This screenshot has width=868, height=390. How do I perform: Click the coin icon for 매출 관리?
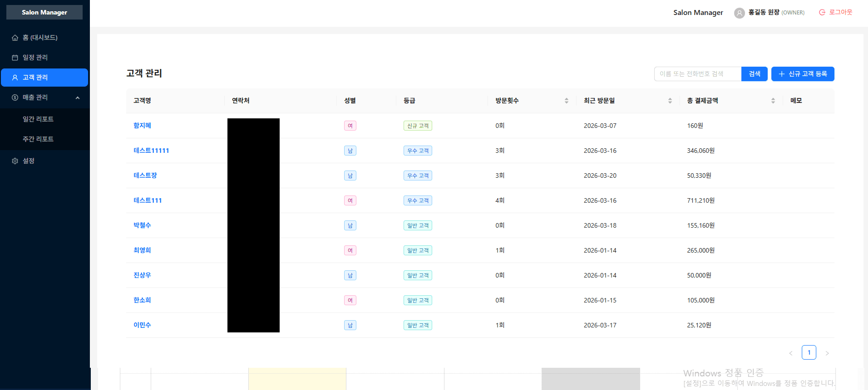(15, 97)
